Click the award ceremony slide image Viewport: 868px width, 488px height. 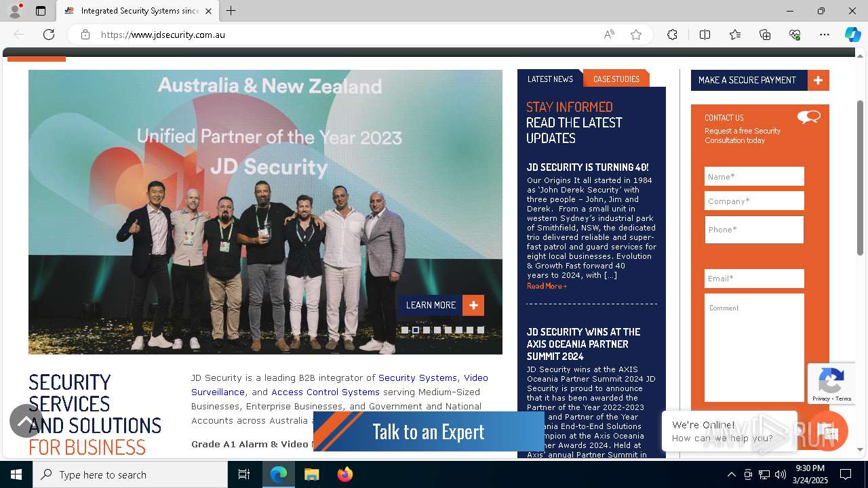[x=265, y=211]
